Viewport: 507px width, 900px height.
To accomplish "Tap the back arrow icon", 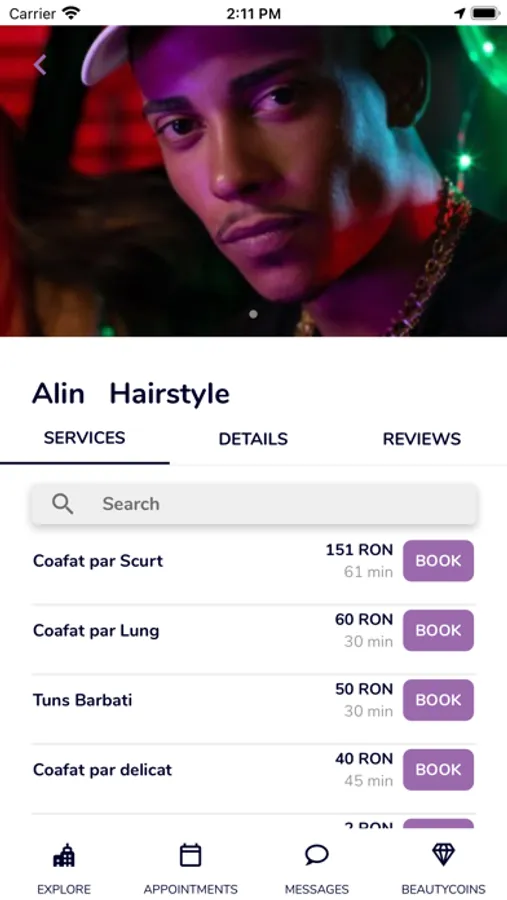I will [x=40, y=65].
